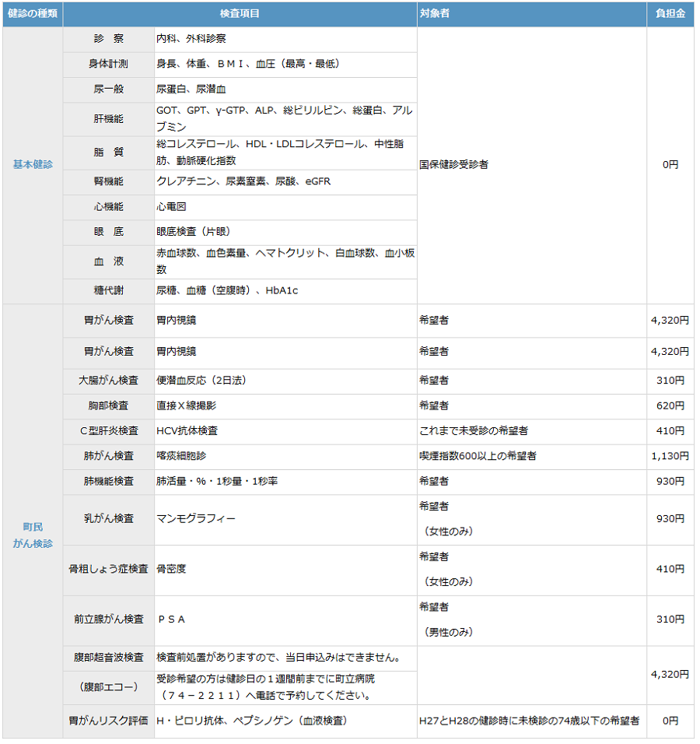Click the H27とH28の健診時に未検診 cell
Image resolution: width=700 pixels, height=744 pixels.
click(x=532, y=722)
